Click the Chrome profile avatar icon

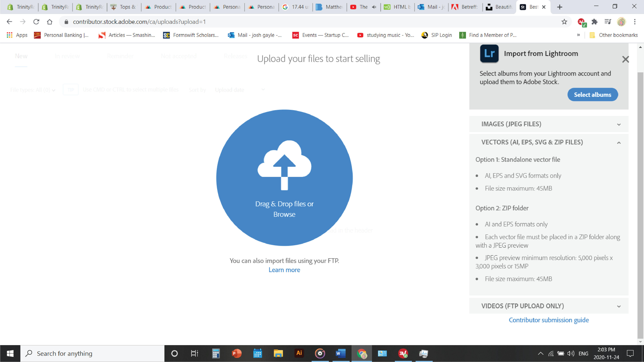click(622, 22)
